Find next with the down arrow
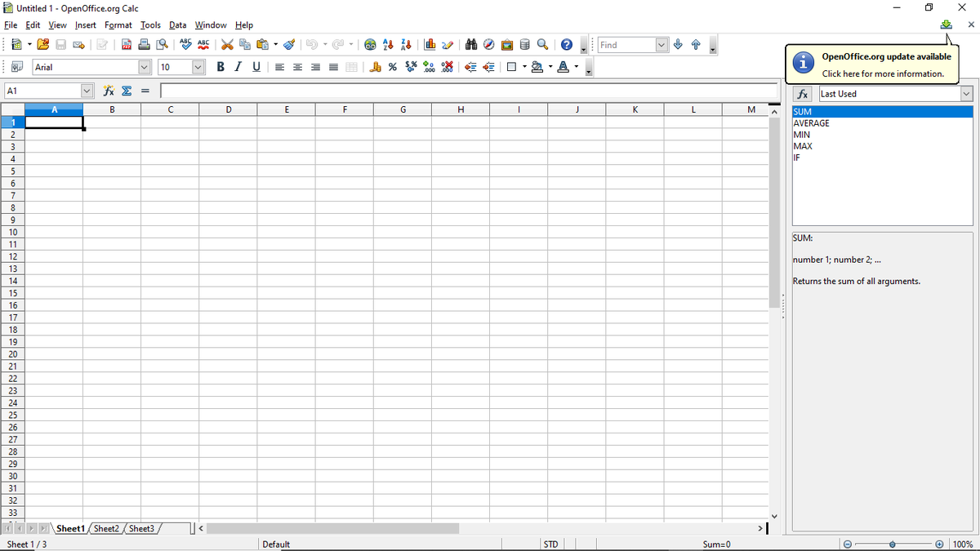The width and height of the screenshot is (980, 551). click(x=678, y=45)
